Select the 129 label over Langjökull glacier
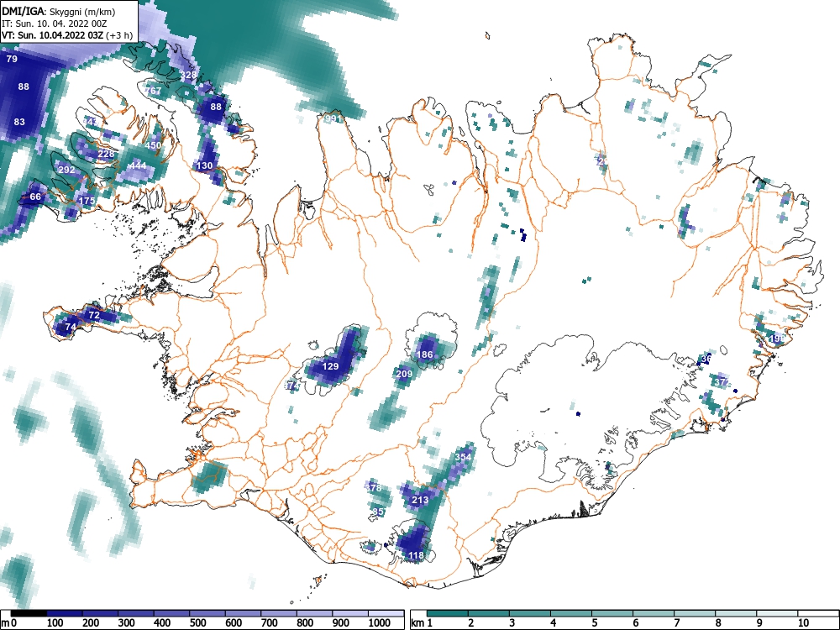This screenshot has width=840, height=630. pyautogui.click(x=330, y=366)
